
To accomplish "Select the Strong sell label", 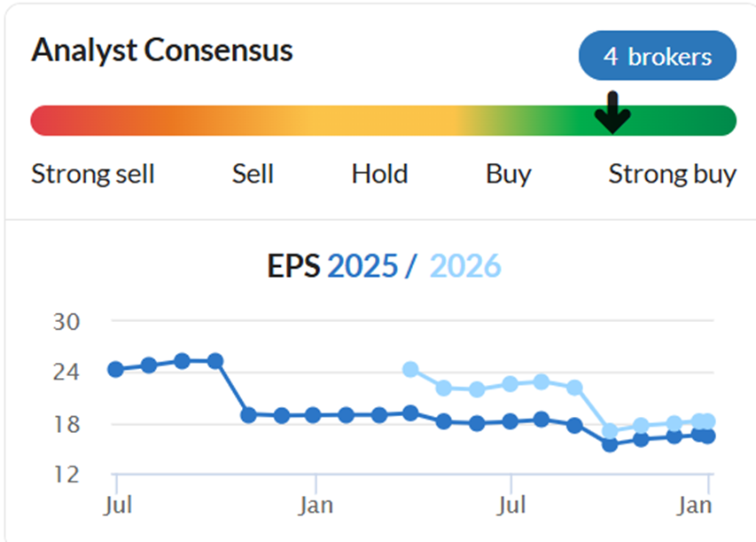I will 92,174.
